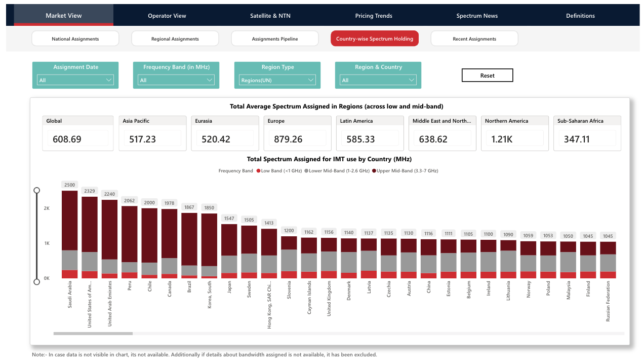
Task: Click the Saudi Arabia bar in the chart
Action: (x=70, y=234)
